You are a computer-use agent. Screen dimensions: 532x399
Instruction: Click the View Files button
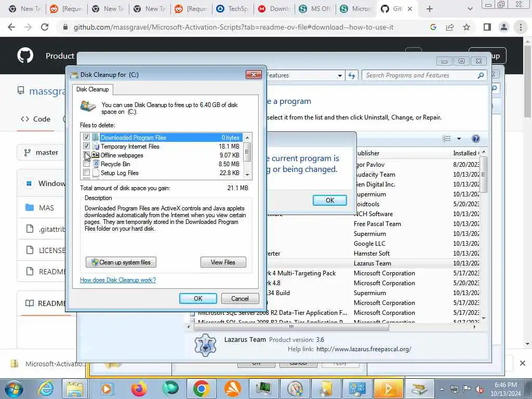click(223, 262)
